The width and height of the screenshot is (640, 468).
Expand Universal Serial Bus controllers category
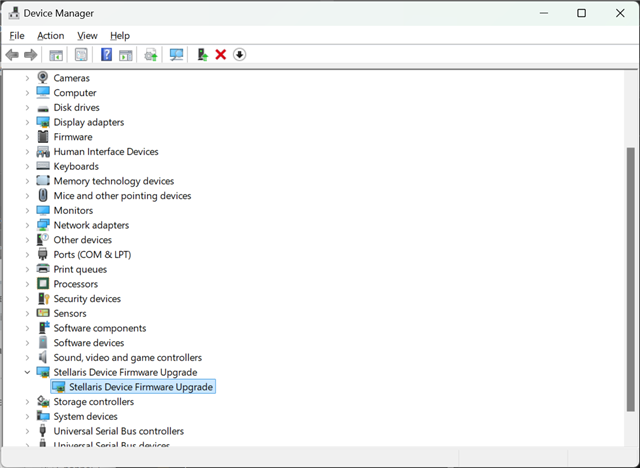(x=27, y=431)
